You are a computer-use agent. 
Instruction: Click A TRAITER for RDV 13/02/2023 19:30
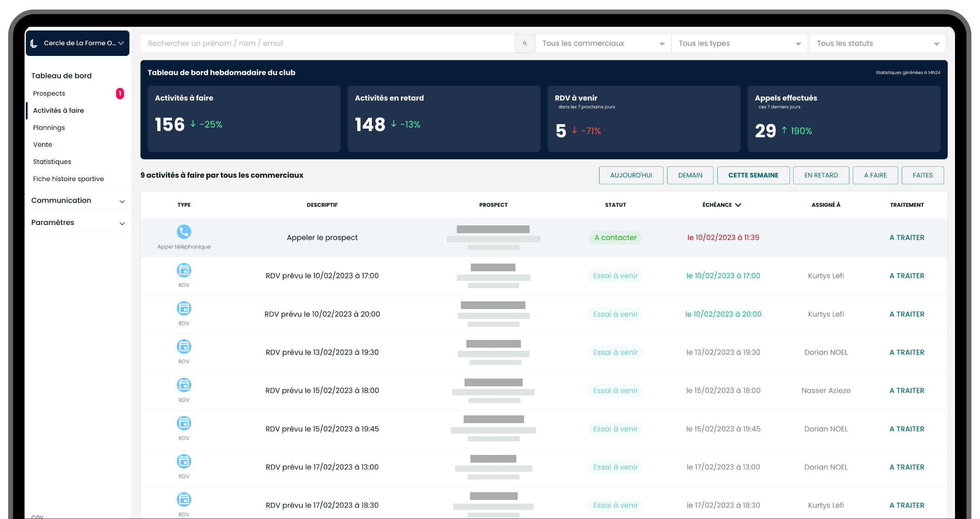tap(907, 352)
